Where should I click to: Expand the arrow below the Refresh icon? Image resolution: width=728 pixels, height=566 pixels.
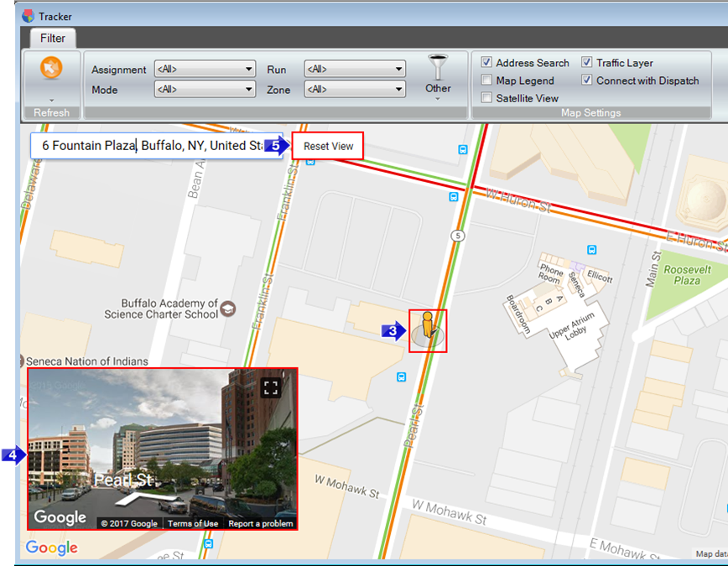tap(51, 101)
